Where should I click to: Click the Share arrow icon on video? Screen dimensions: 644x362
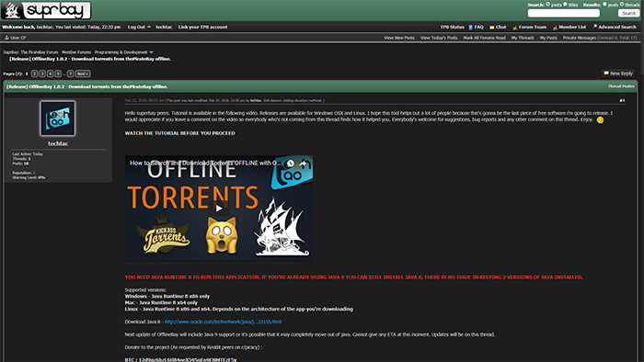[303, 164]
